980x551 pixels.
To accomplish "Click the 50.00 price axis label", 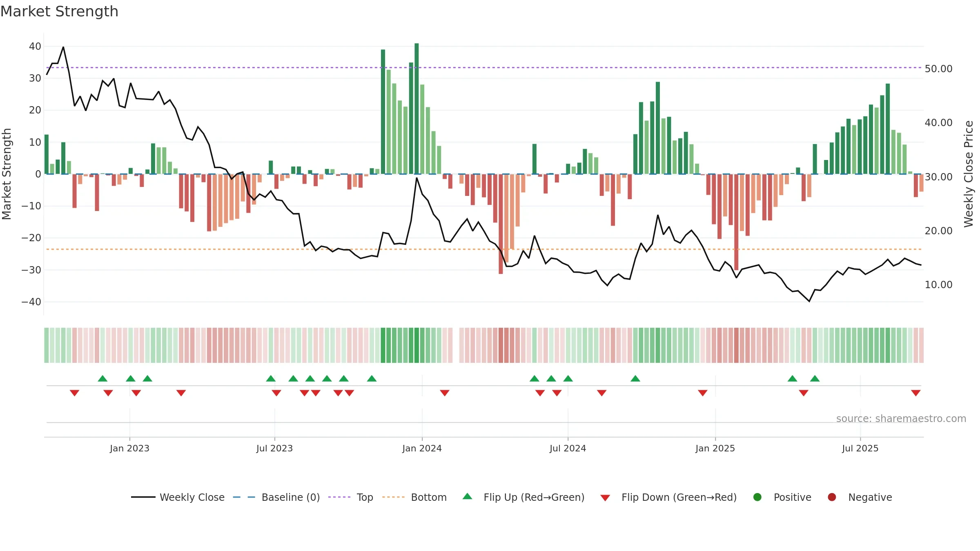I will tap(938, 69).
